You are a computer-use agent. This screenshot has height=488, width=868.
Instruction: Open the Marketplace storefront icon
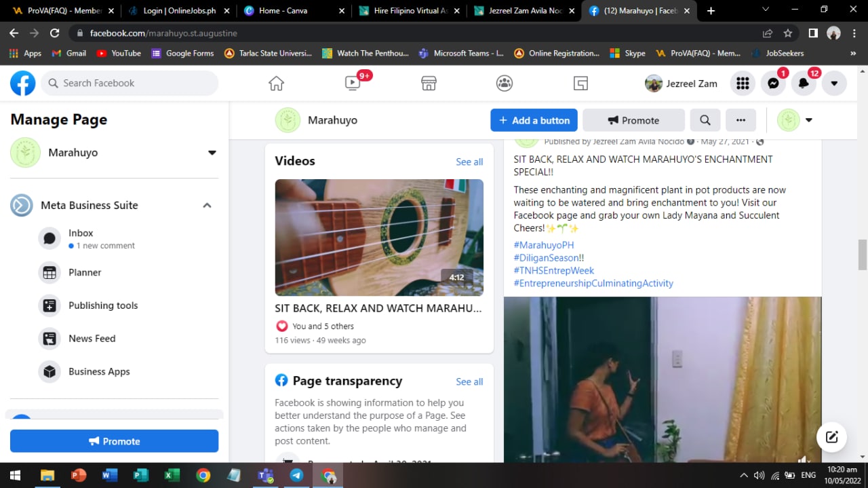(x=429, y=83)
